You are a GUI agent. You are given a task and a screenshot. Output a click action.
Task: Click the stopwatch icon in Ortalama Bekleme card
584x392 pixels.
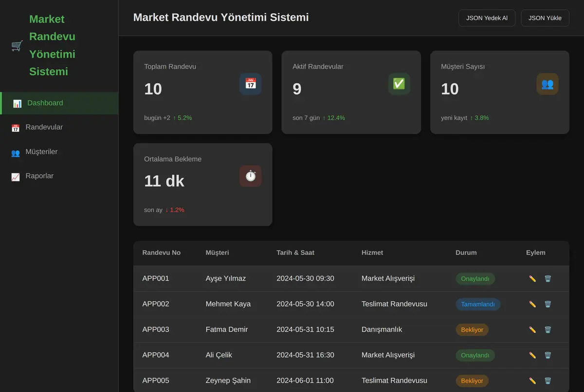pyautogui.click(x=251, y=176)
